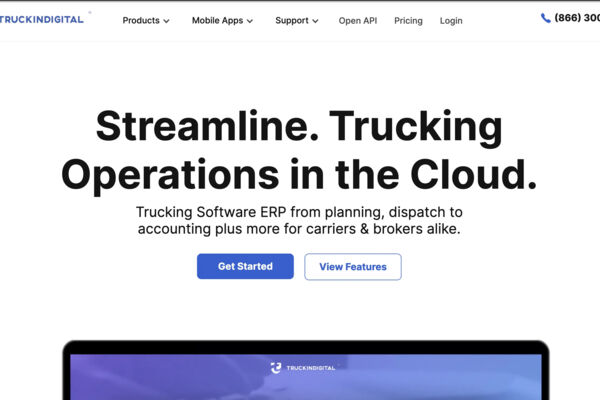Go to the Open API page

[x=358, y=21]
